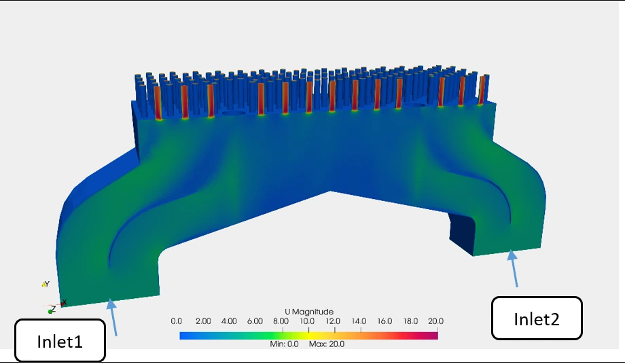This screenshot has height=364, width=625.
Task: Click the "4.00" tick label on legend
Action: coord(229,321)
